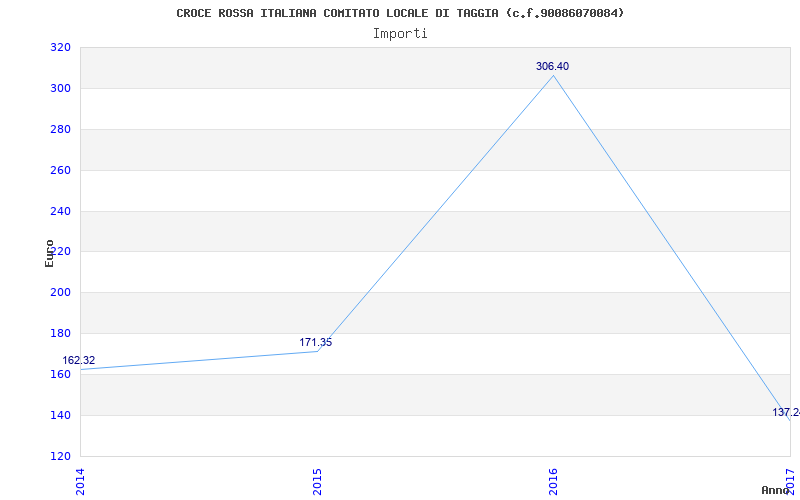
Task: Click the 2016 x-axis label
Action: click(554, 481)
